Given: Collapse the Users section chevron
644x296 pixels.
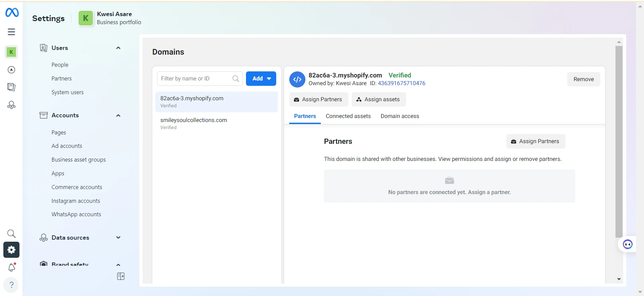Looking at the screenshot, I should pos(118,48).
